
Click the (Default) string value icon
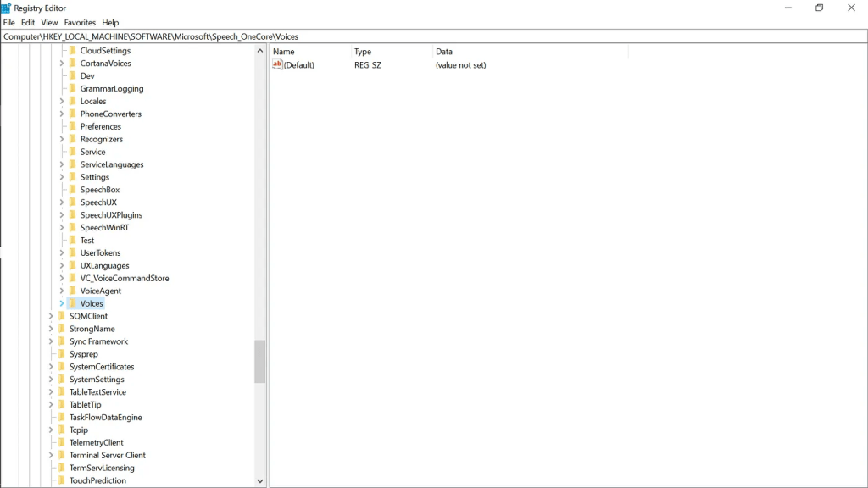(277, 65)
